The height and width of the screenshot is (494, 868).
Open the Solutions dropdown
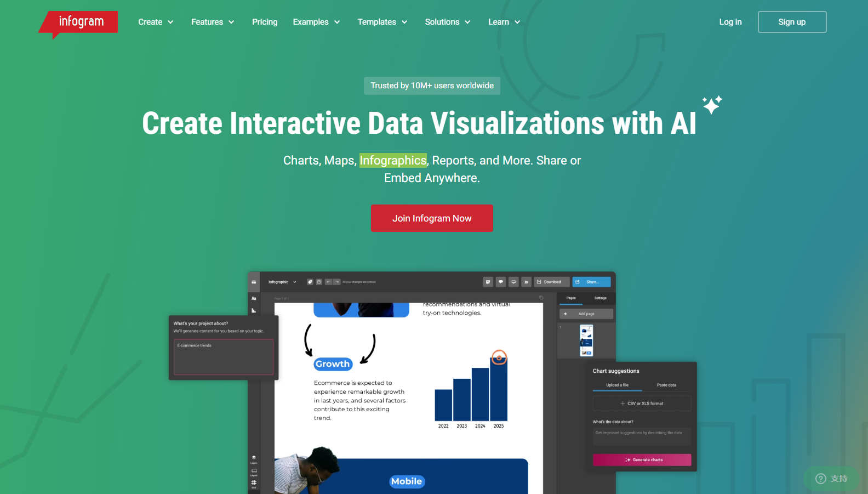pyautogui.click(x=448, y=22)
